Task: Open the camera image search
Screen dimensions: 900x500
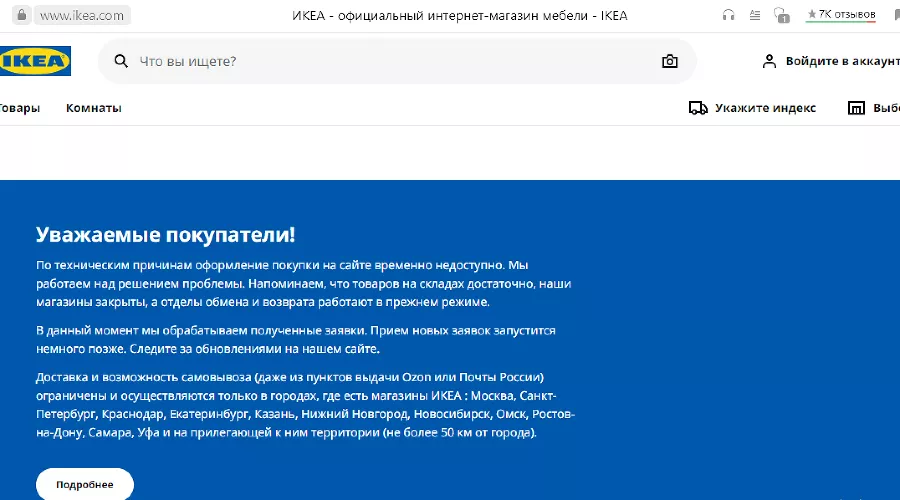Action: pyautogui.click(x=670, y=61)
